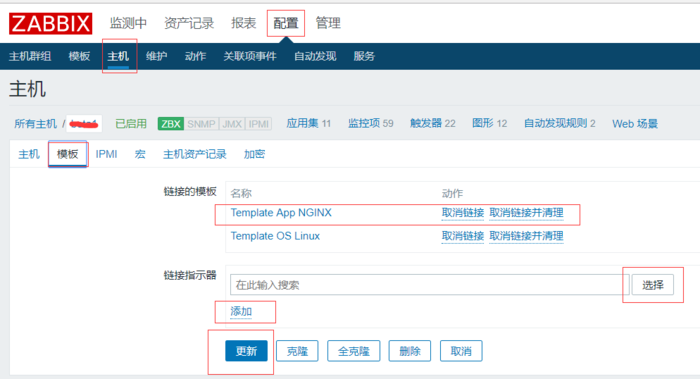
Task: Open 自动发现 submenu item
Action: point(315,56)
